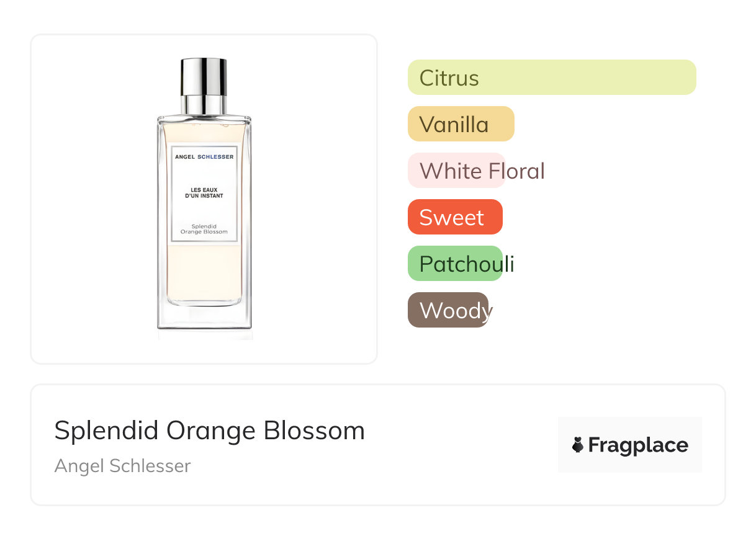The width and height of the screenshot is (756, 536).
Task: Click "Les Eaux d'un Instant" on the bottle label
Action: point(204,192)
